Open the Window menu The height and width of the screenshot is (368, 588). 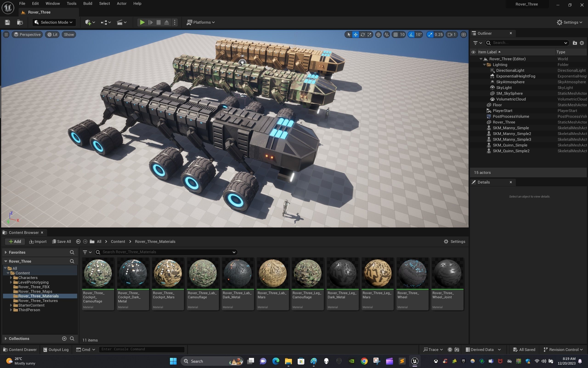[52, 3]
